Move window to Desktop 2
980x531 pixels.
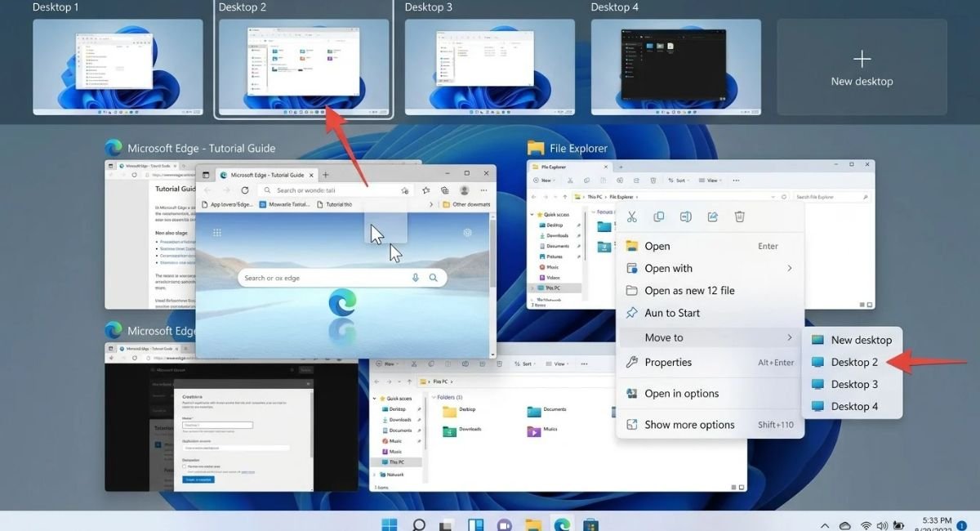coord(853,362)
